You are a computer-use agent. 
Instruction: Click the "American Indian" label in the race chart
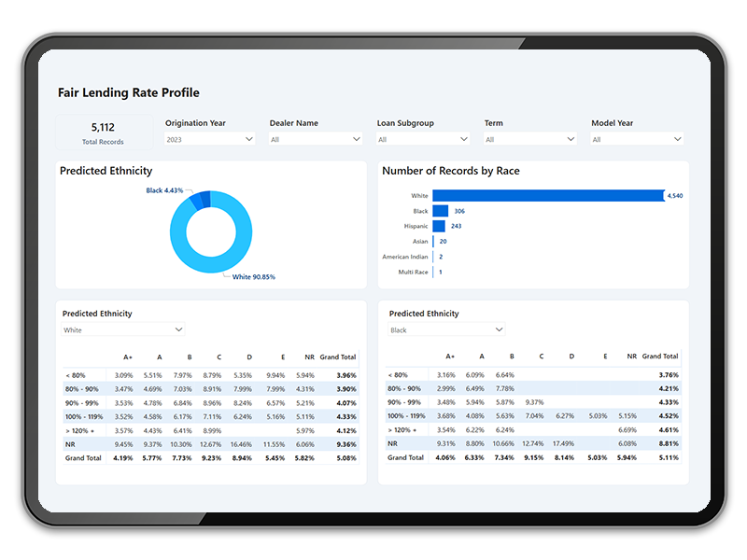[x=405, y=257]
